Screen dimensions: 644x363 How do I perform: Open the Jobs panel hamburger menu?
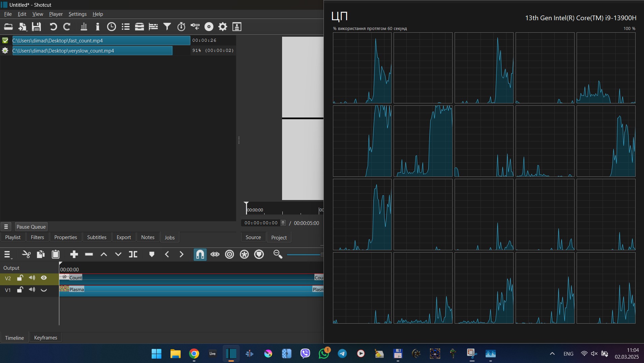tap(6, 226)
